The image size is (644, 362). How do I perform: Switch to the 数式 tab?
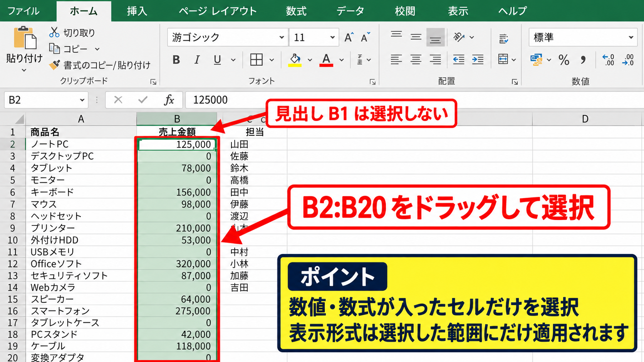296,11
